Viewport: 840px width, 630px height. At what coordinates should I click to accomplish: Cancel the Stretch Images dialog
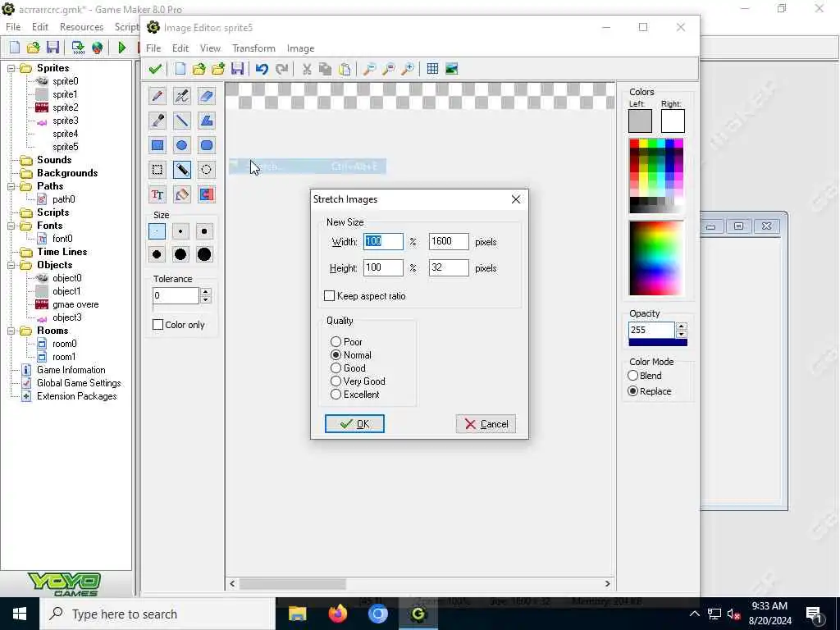coord(486,424)
